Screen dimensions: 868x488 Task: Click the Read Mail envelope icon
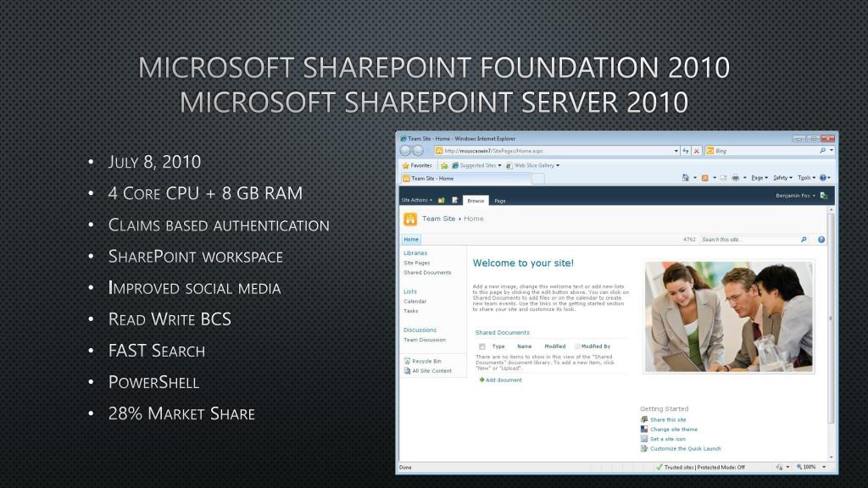[x=723, y=178]
